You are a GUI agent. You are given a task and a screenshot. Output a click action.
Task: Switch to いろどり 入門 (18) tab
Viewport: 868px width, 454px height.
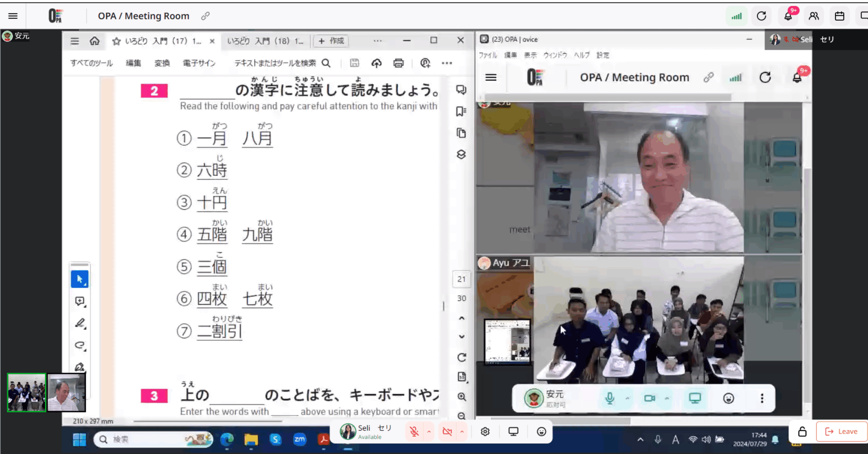[265, 41]
